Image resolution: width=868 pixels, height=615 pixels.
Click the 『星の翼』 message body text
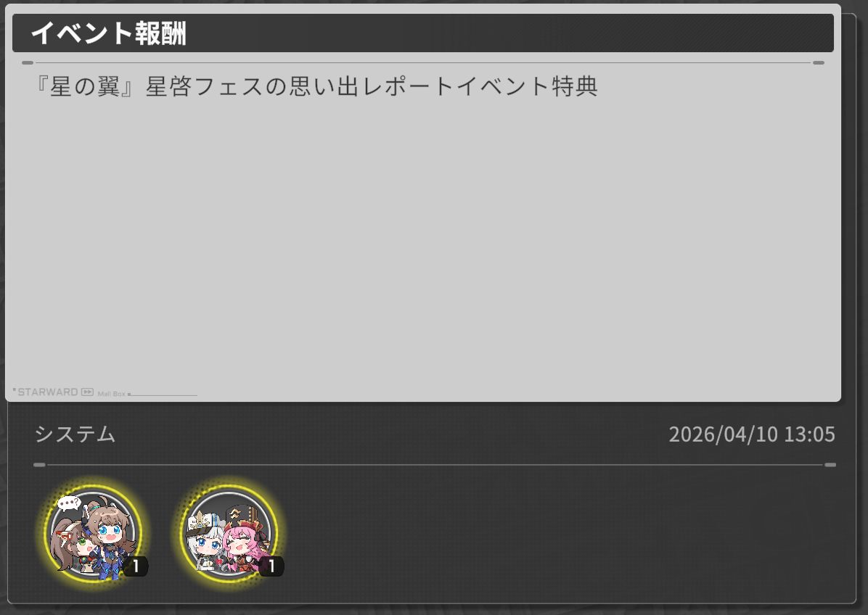click(316, 87)
